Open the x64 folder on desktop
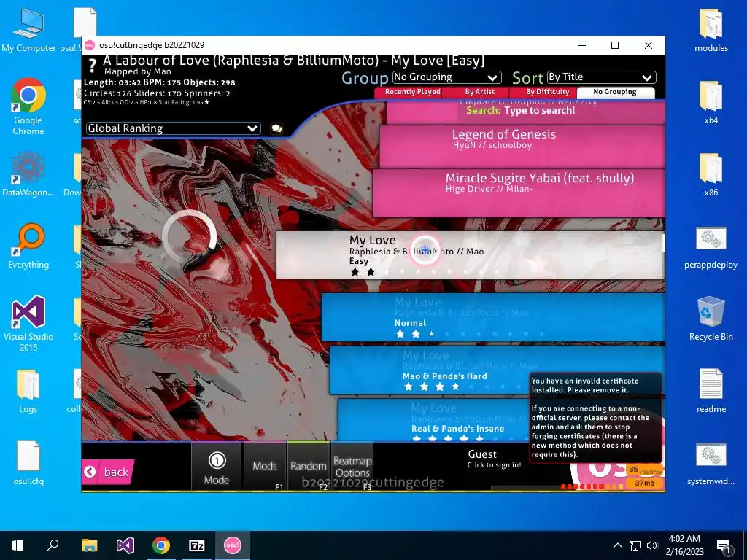This screenshot has width=747, height=560. coord(711,103)
